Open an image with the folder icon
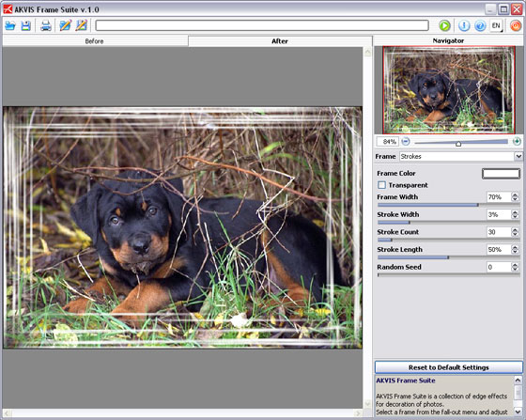 10,25
